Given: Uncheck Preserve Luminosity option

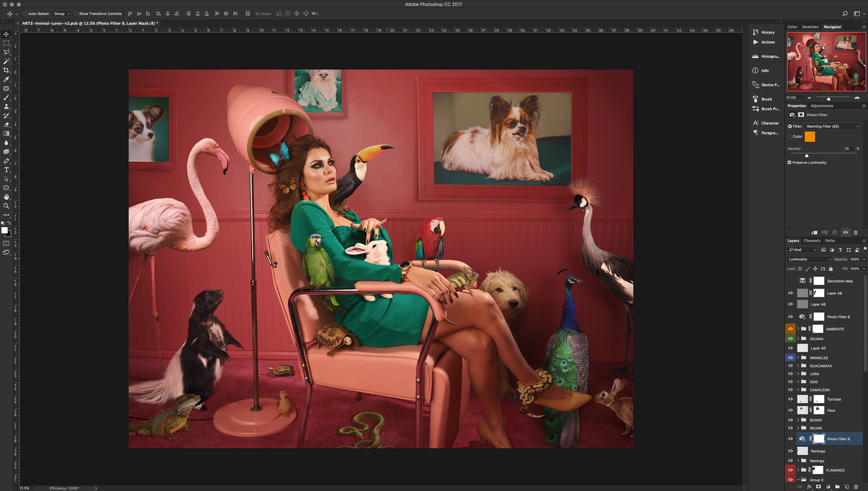Looking at the screenshot, I should click(789, 162).
